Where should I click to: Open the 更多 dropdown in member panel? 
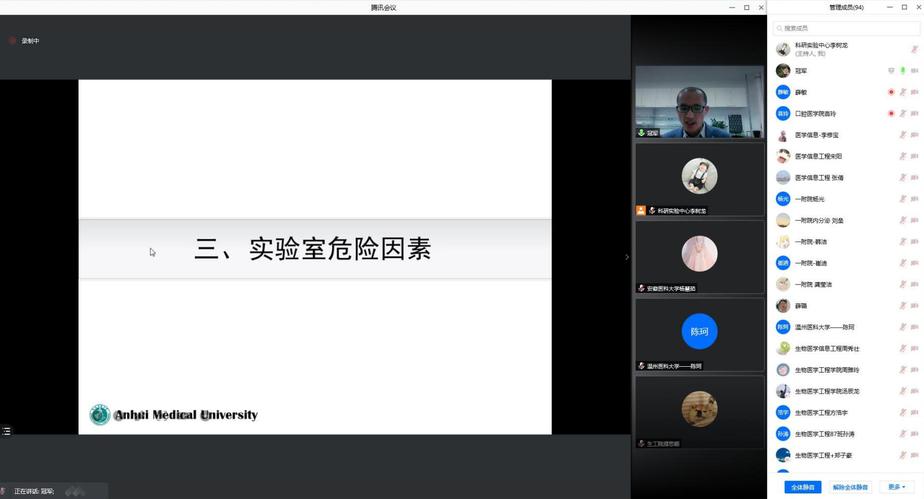click(897, 487)
